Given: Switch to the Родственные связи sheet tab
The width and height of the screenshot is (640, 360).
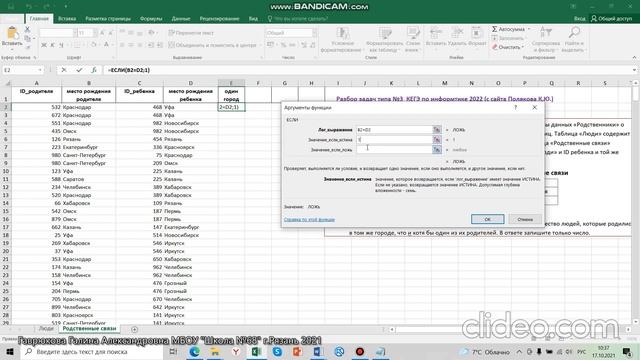Looking at the screenshot, I should (x=89, y=329).
